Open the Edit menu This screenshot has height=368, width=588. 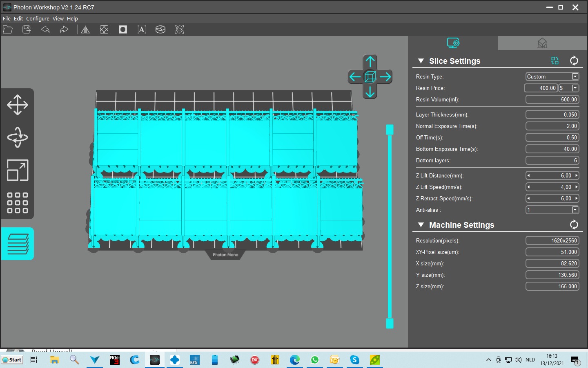tap(18, 18)
